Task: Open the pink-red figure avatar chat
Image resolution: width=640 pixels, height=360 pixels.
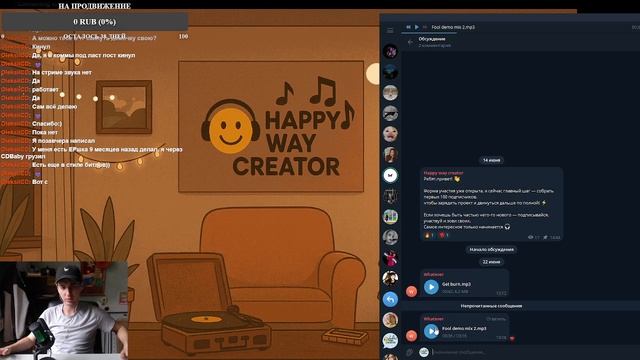Action: [x=390, y=258]
